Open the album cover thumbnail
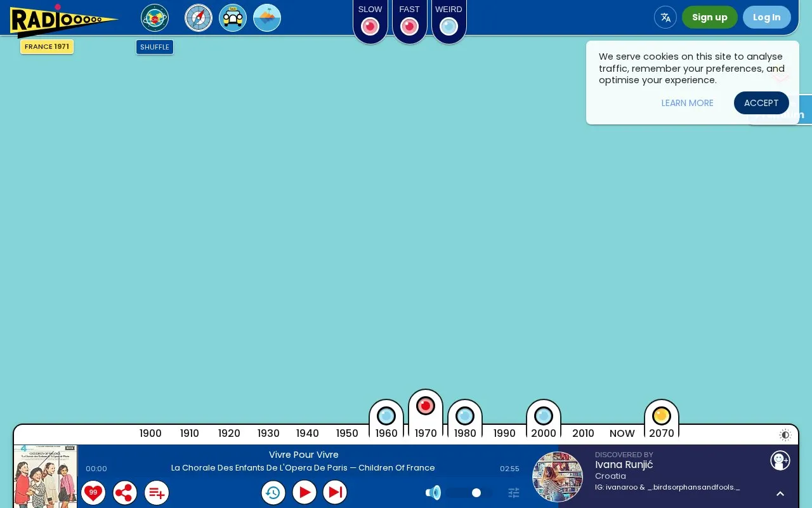Screen dimensions: 812x508 45,476
